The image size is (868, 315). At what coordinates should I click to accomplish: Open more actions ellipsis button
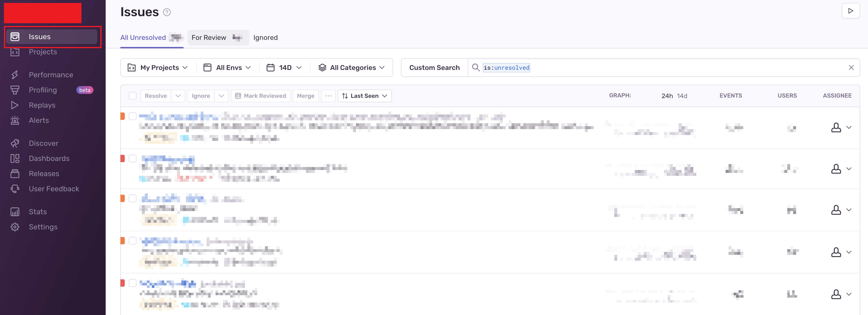pos(328,96)
